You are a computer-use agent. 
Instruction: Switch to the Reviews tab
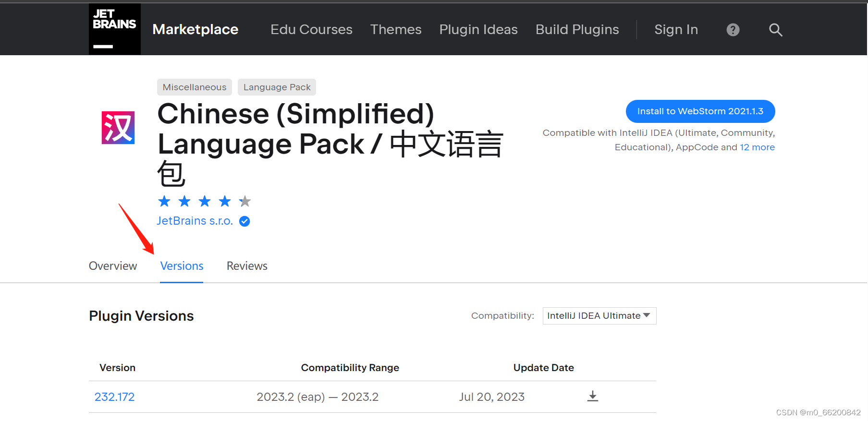coord(247,266)
